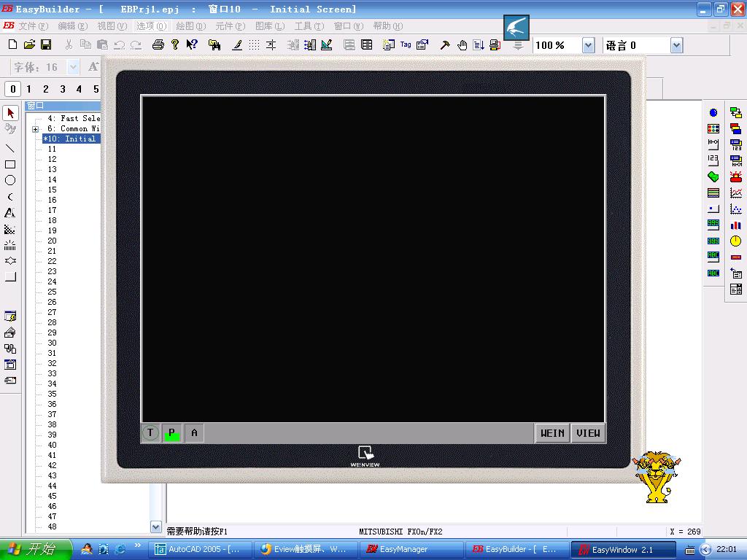Click the print icon in toolbar
This screenshot has width=747, height=560.
coord(158,45)
